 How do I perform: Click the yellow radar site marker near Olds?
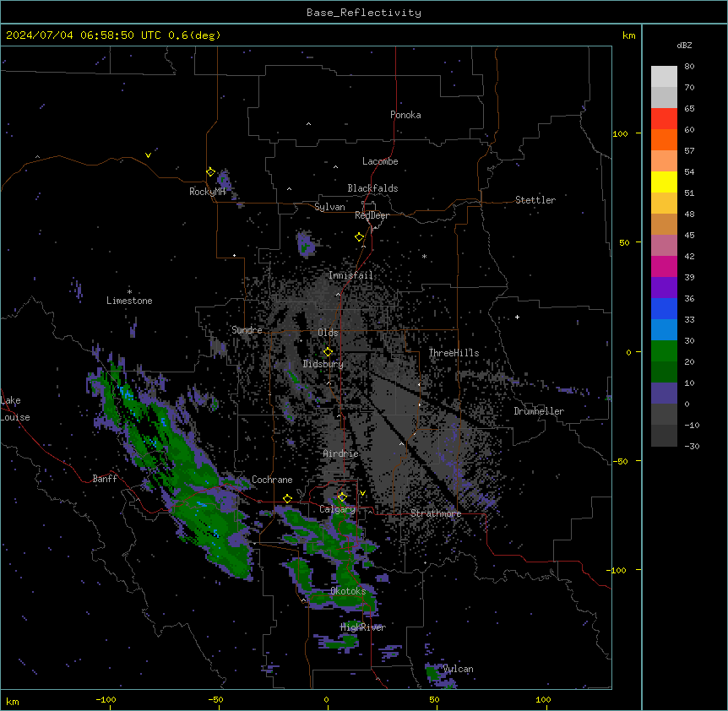click(328, 352)
